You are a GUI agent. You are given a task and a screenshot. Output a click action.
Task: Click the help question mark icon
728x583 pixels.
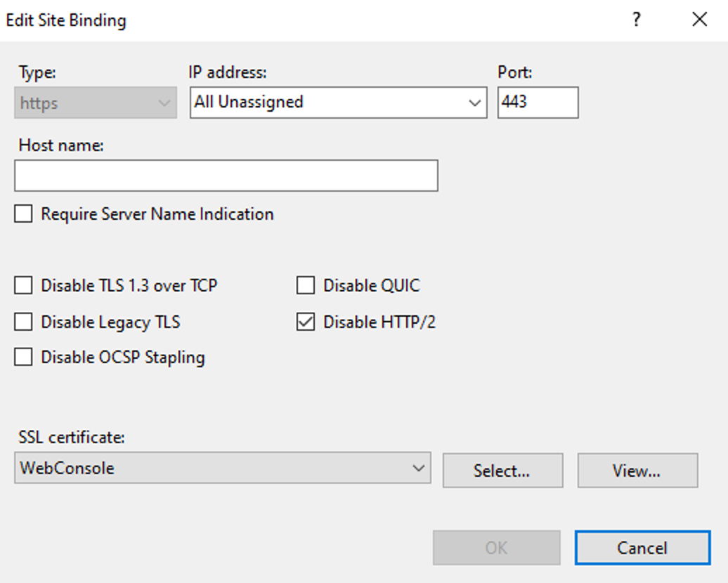[x=636, y=20]
